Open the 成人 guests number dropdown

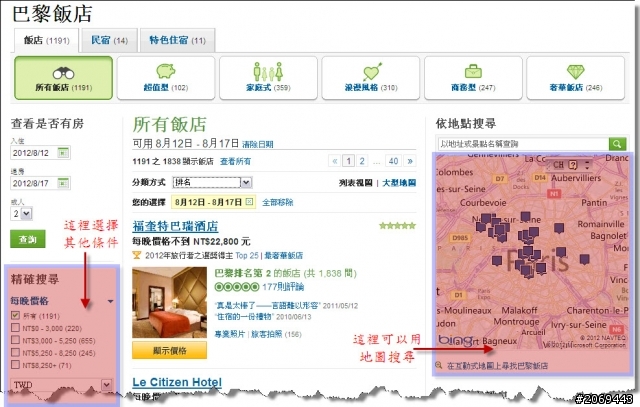(22, 213)
